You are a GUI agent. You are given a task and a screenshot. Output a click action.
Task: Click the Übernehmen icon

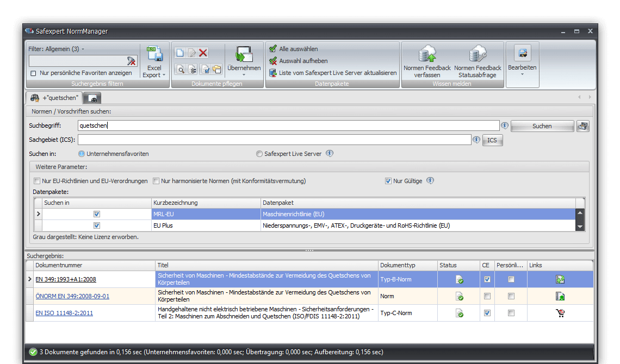pyautogui.click(x=244, y=54)
